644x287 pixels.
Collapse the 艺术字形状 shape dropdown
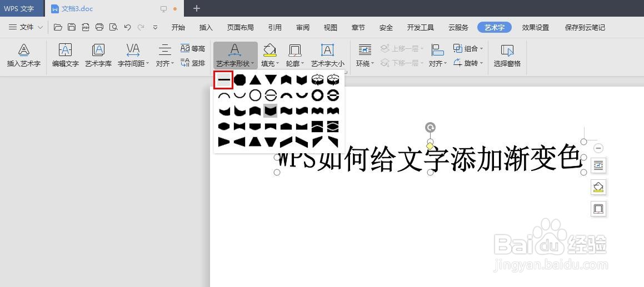(x=236, y=56)
